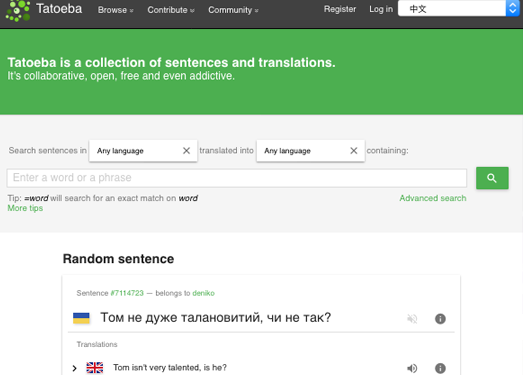The width and height of the screenshot is (523, 375).
Task: Click the muted audio icon for Ukrainian sentence
Action: pyautogui.click(x=412, y=319)
